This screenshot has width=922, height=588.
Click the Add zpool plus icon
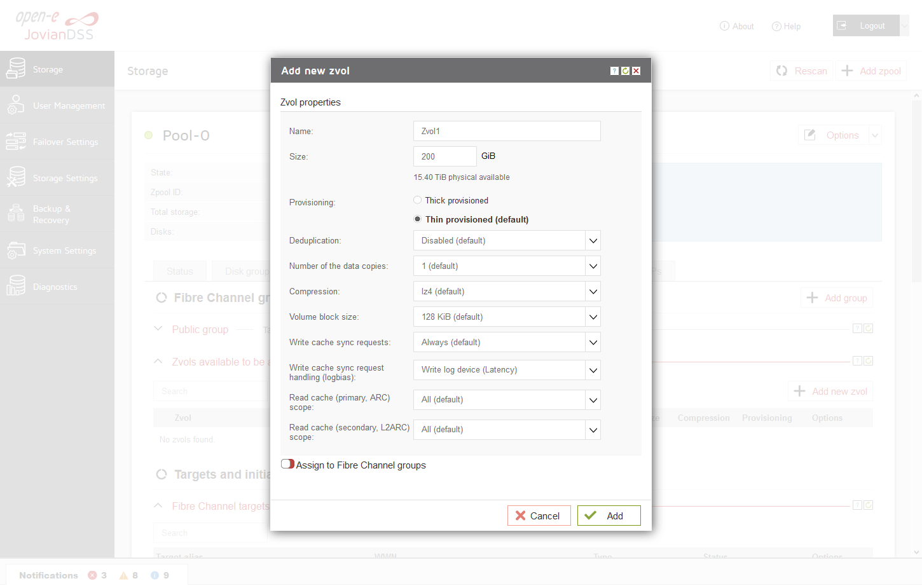(847, 71)
